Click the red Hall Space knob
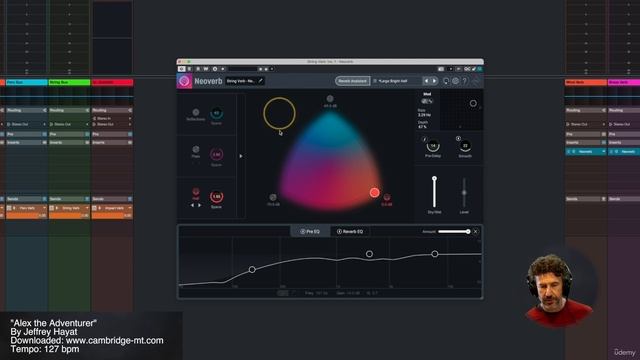The image size is (640, 360). [216, 196]
